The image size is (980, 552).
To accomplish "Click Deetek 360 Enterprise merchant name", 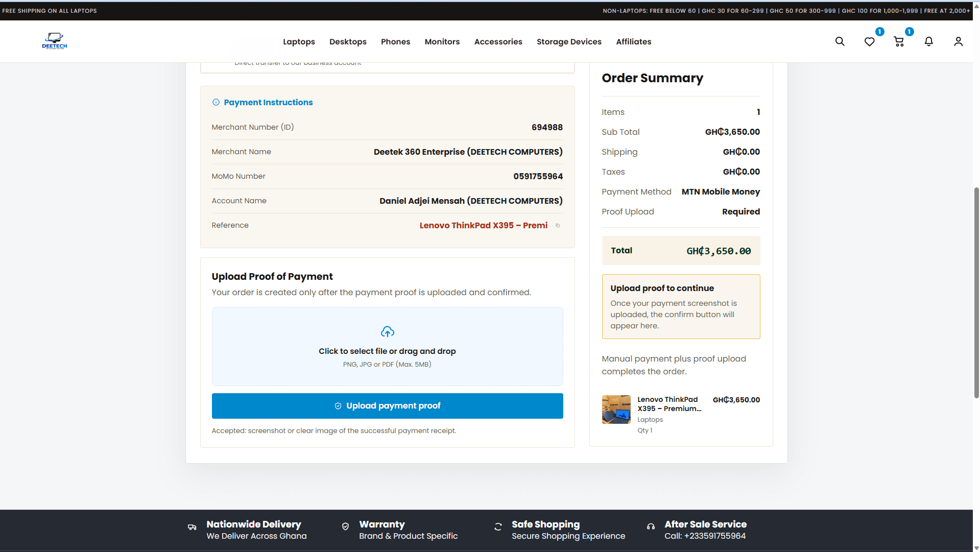I will click(x=468, y=152).
